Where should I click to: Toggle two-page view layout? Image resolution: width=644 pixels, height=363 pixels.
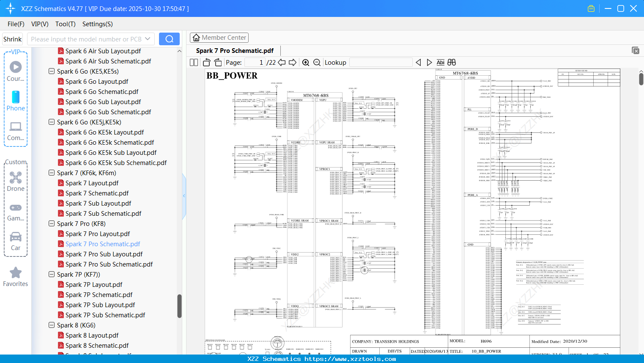[193, 62]
